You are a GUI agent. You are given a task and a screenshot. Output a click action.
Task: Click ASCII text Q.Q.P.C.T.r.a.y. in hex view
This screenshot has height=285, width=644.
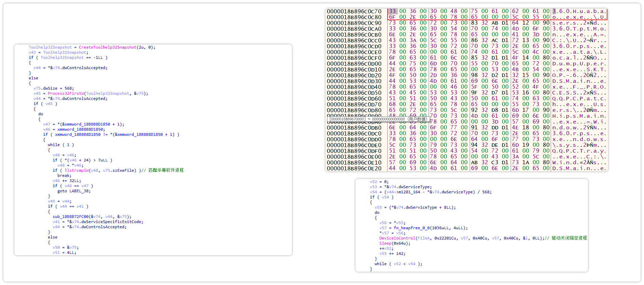click(579, 151)
